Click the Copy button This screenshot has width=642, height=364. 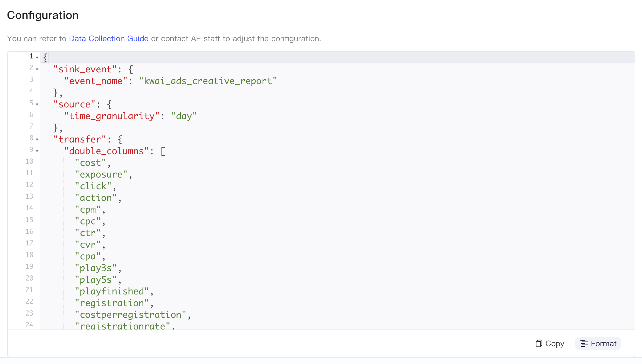(x=550, y=343)
